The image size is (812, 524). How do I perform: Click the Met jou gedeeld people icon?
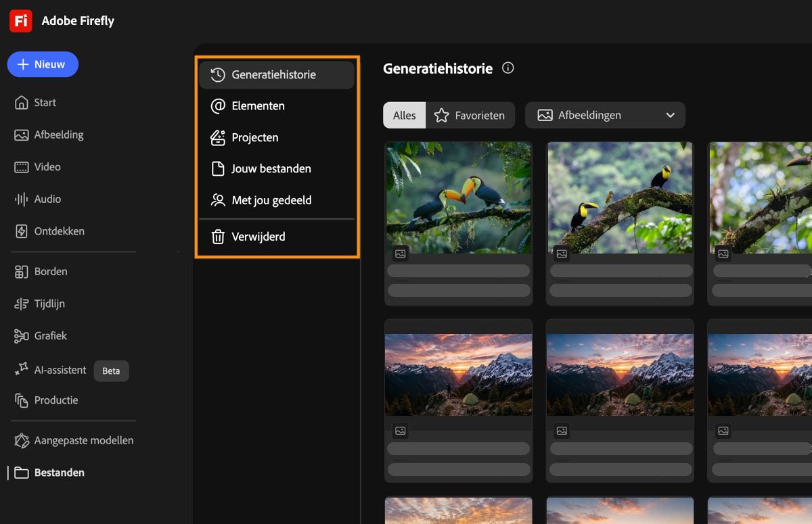point(218,200)
